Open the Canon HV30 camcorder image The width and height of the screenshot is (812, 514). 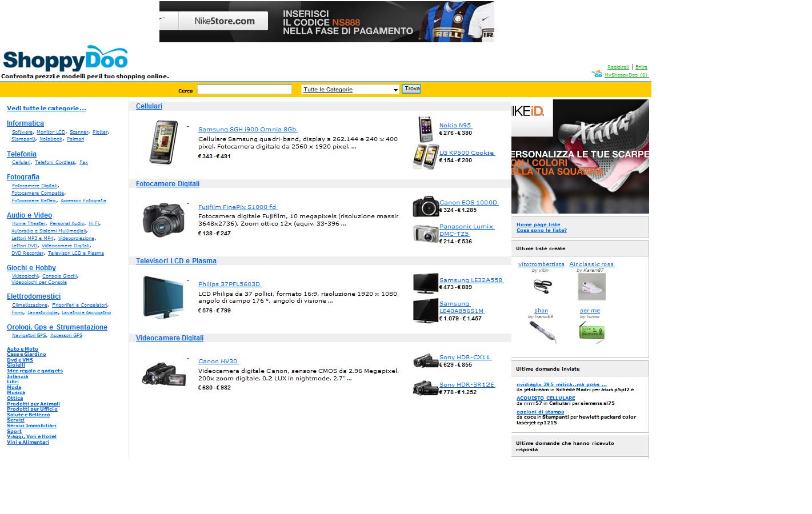click(163, 374)
